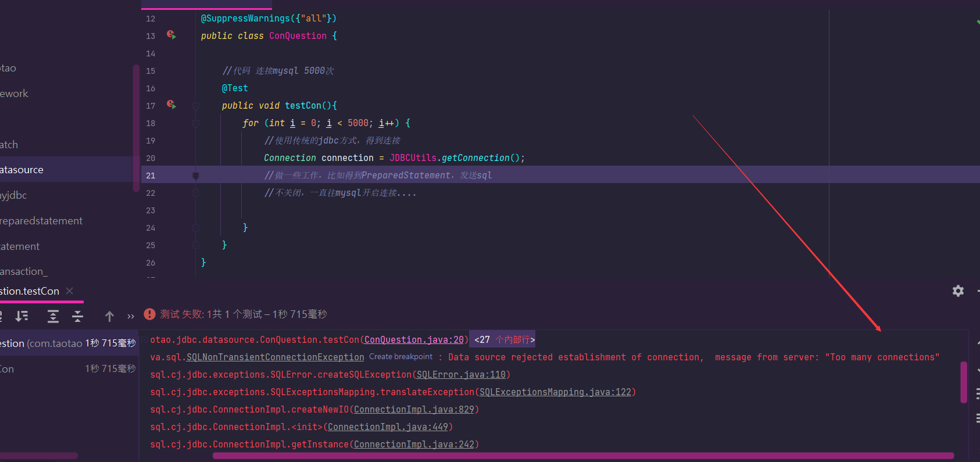The image size is (980, 462).
Task: Select the datasource package in project tree
Action: tap(66, 170)
